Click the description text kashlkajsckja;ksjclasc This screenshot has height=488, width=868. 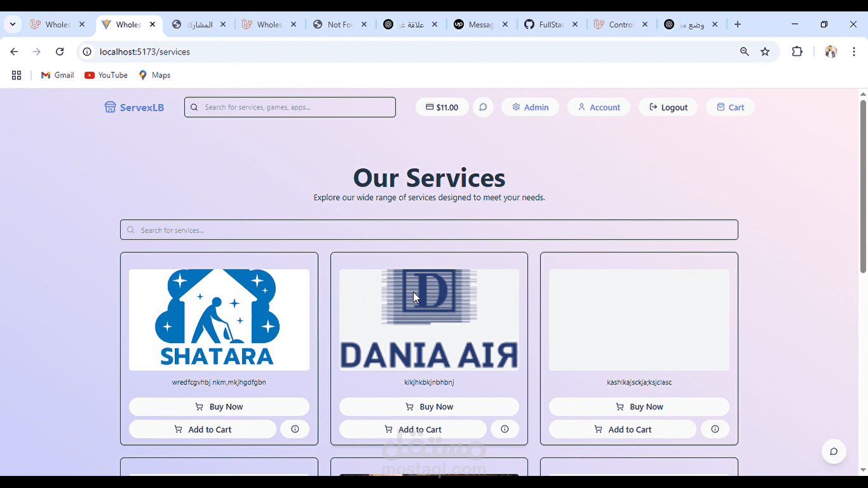click(x=639, y=383)
